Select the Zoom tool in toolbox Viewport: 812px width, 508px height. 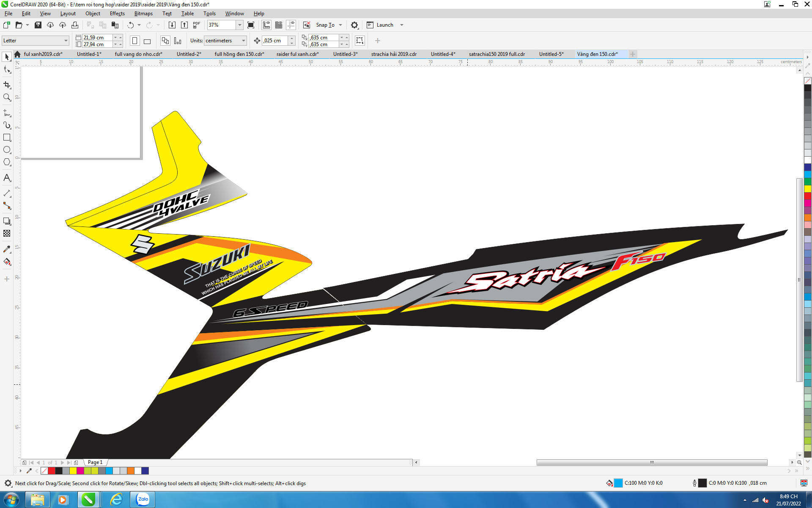[x=7, y=97]
